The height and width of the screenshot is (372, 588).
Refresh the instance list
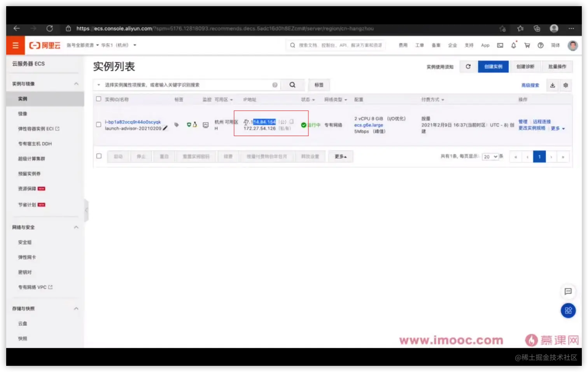(468, 66)
